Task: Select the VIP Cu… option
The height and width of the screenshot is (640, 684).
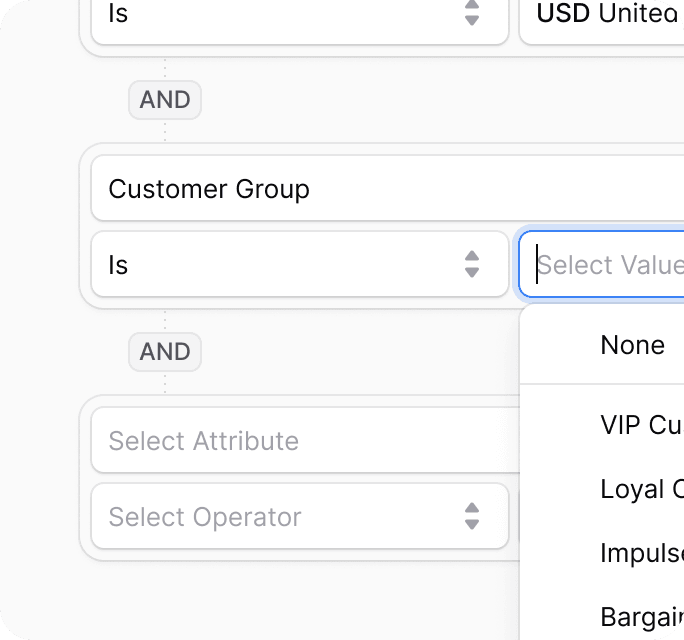Action: click(640, 425)
